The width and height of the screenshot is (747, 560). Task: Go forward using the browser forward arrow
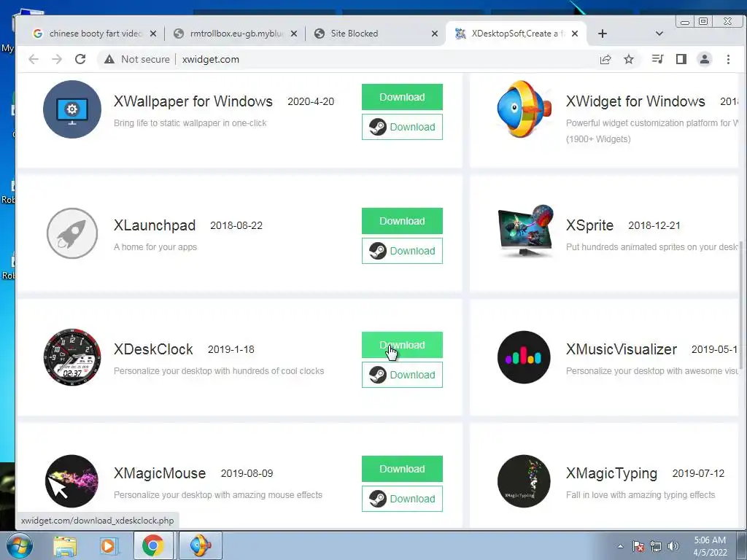57,59
